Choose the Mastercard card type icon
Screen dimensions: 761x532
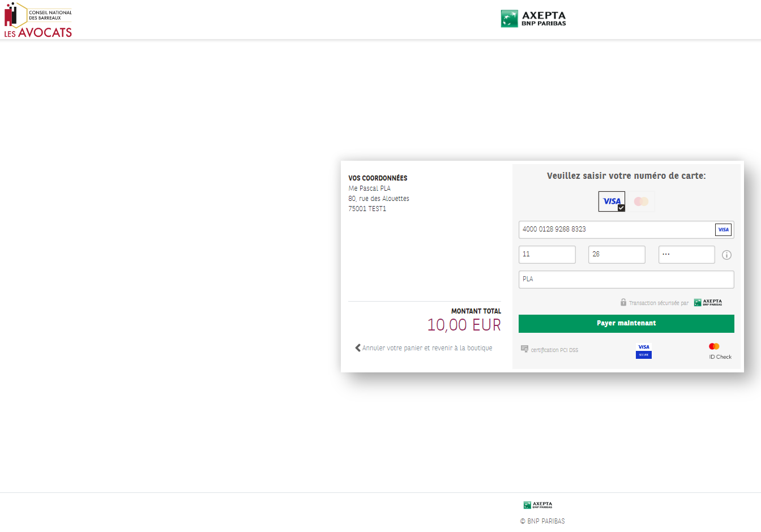[641, 201]
